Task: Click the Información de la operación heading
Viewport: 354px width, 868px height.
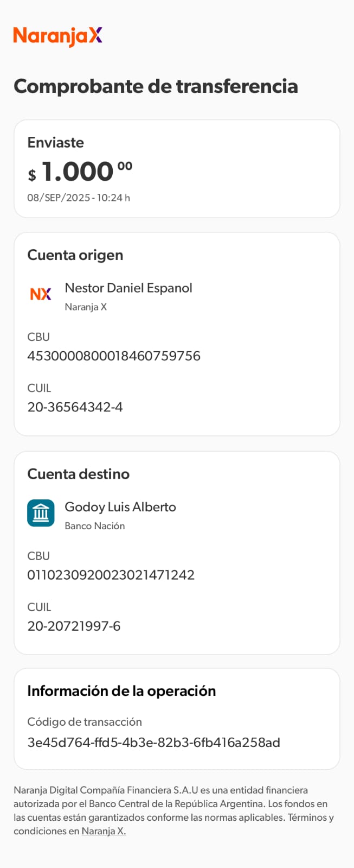Action: [x=121, y=691]
